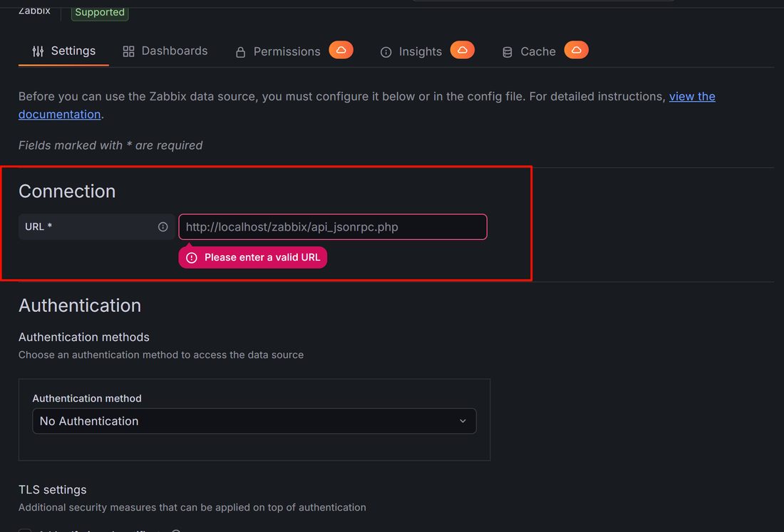
Task: Open the Cache tab
Action: pos(529,51)
